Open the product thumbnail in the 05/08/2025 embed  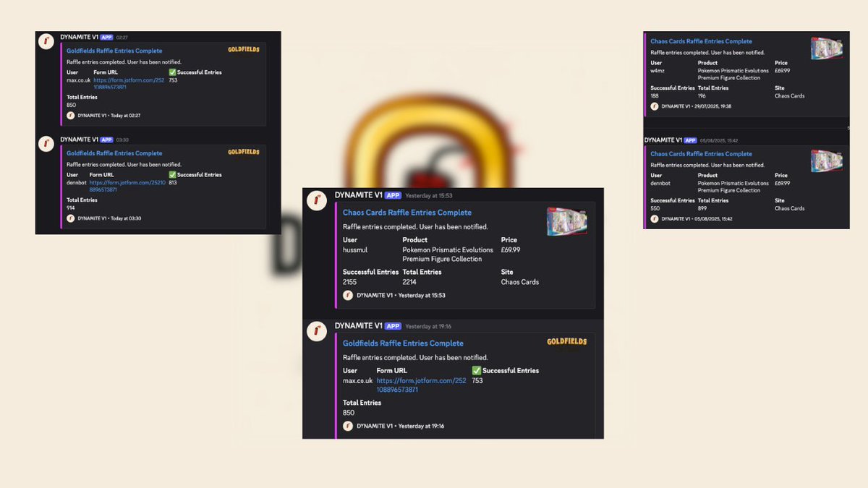(827, 161)
